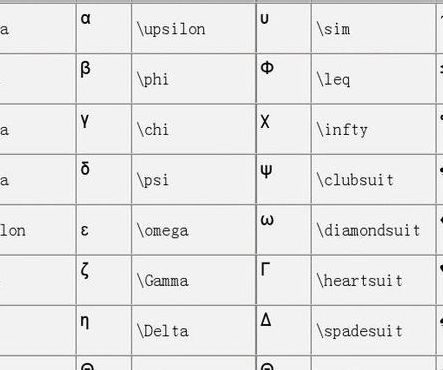
Task: Select the \Gamma command cell
Action: tap(194, 280)
